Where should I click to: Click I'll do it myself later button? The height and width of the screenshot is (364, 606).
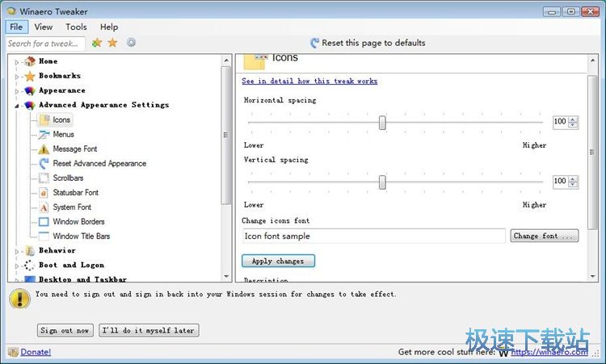tap(149, 330)
